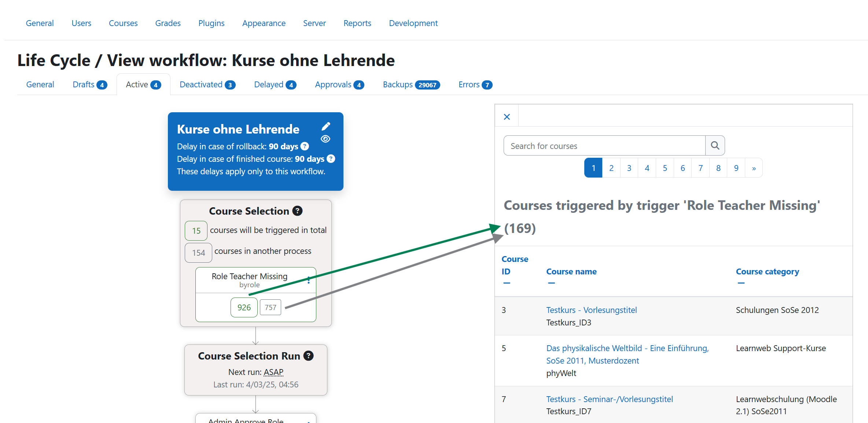
Task: Sort by Course name column
Action: pyautogui.click(x=571, y=271)
